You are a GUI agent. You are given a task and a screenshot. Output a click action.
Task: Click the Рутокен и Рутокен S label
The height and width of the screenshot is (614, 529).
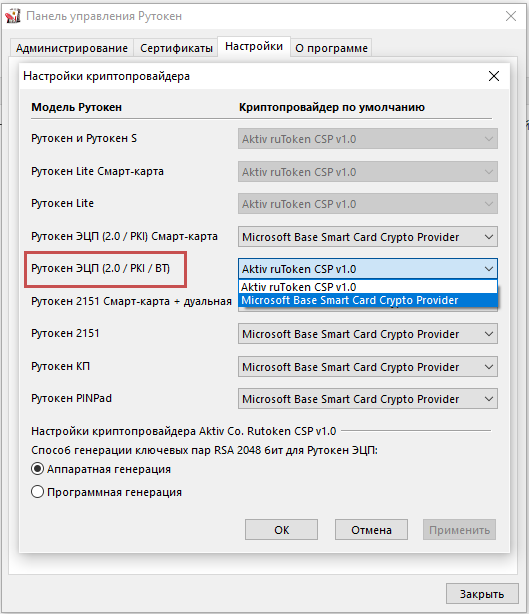coord(84,139)
